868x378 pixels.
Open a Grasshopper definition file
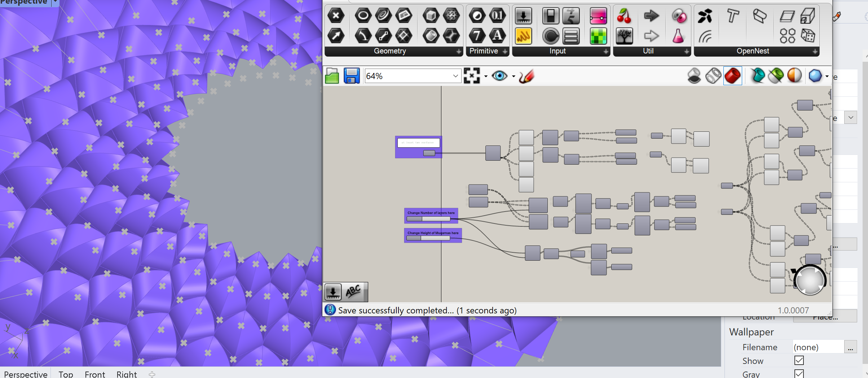332,75
